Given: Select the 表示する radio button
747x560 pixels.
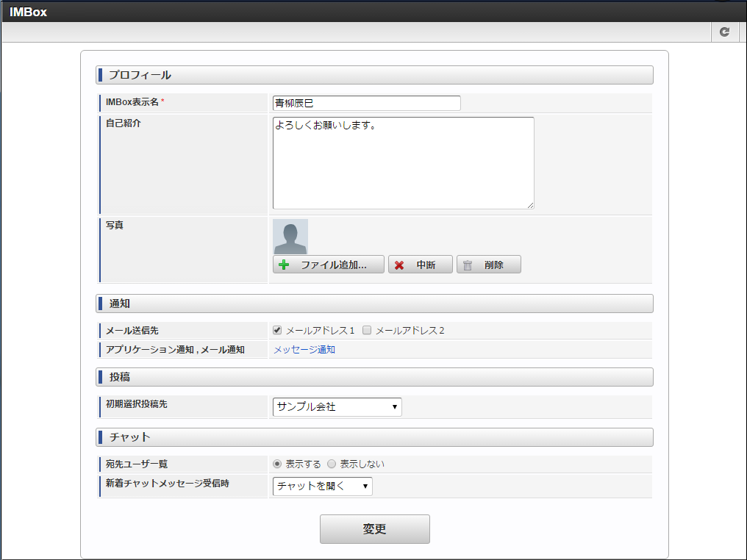Looking at the screenshot, I should [277, 464].
